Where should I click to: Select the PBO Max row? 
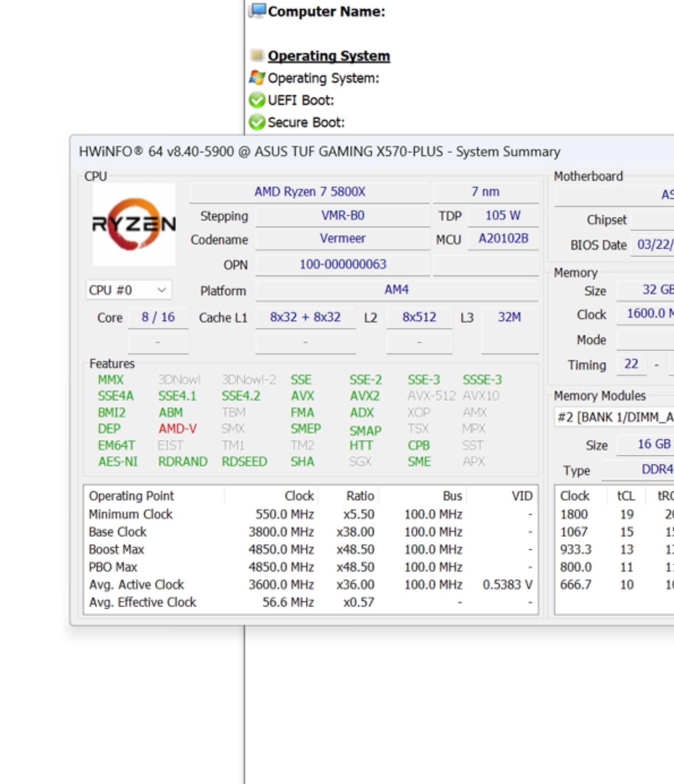tap(311, 567)
